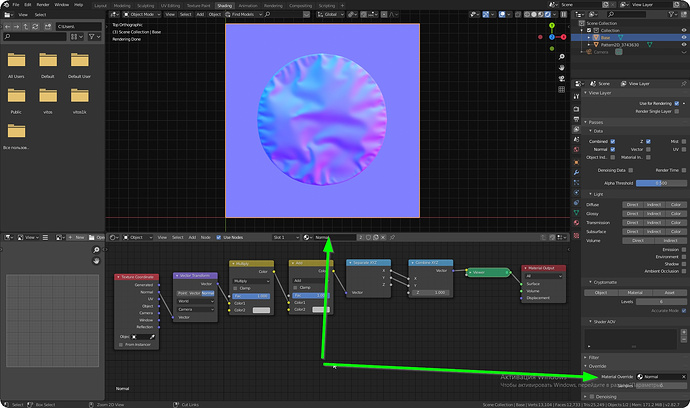690x408 pixels.
Task: Click the navigate-back arrow in file browser
Action: [7, 26]
